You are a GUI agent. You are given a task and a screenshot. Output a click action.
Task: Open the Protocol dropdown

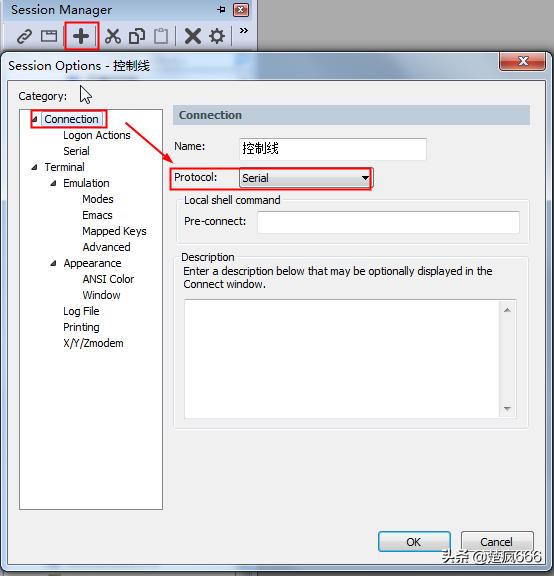306,178
